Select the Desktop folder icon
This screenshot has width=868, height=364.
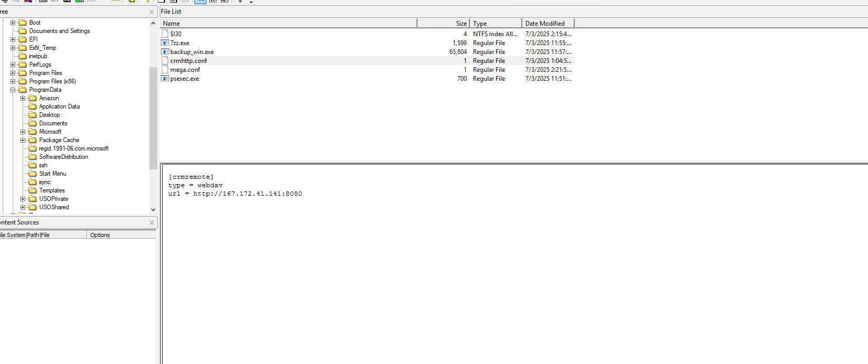point(32,115)
